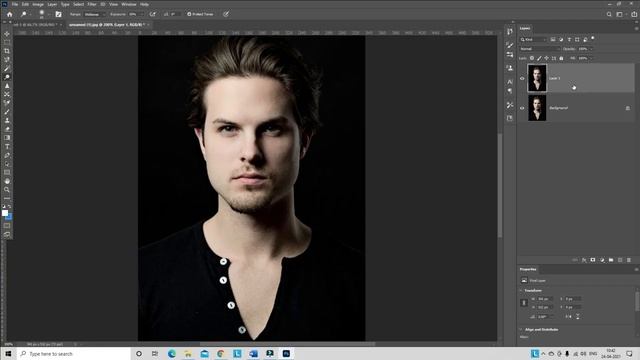The image size is (640, 360).
Task: Select the Rectangle shape tool
Action: click(x=7, y=172)
